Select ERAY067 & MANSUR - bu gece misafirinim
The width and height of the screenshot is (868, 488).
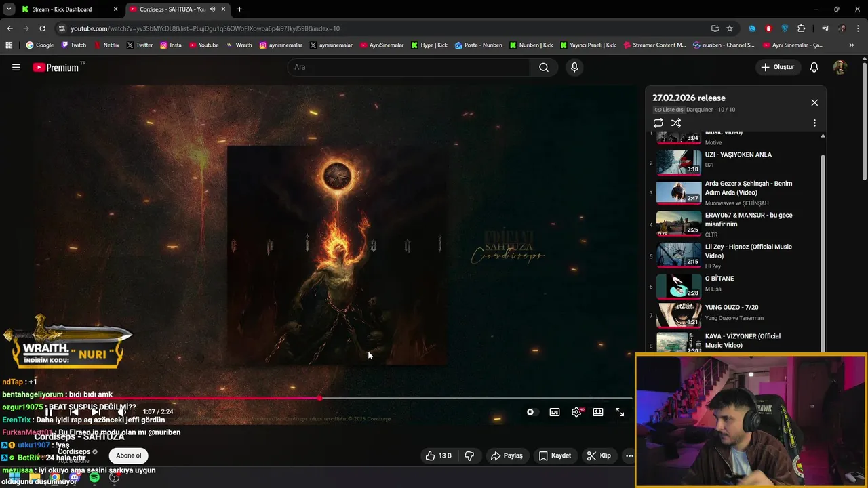point(734,224)
